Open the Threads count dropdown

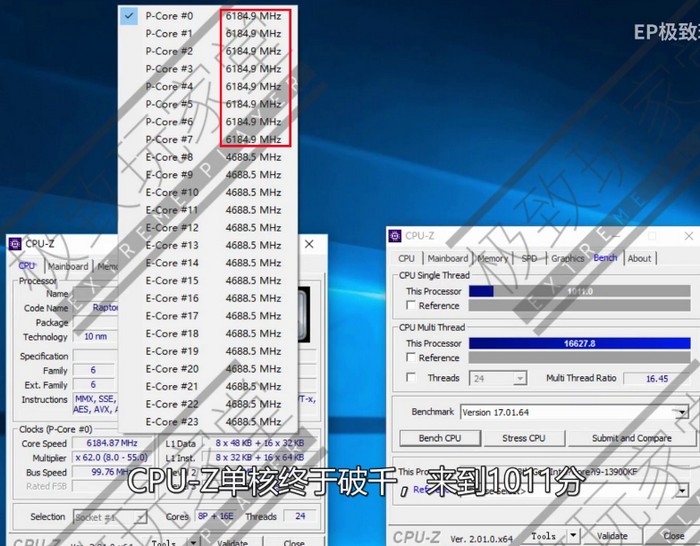519,379
